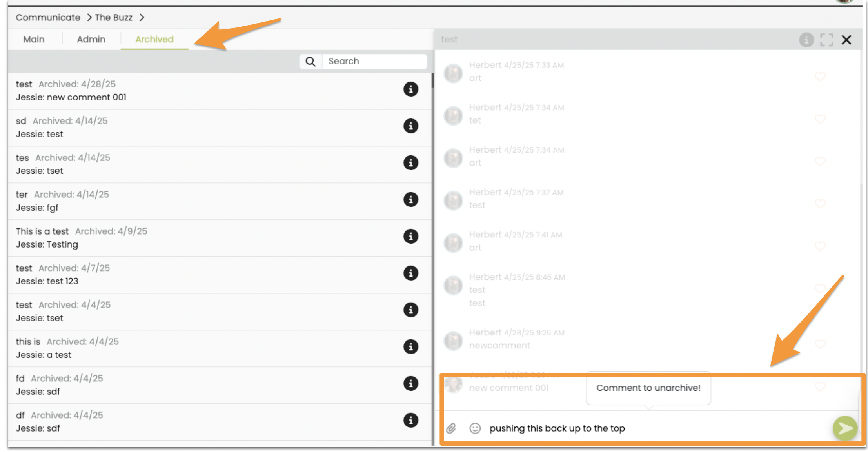Open info for 'fd' archived thread
This screenshot has height=452, width=868.
pos(410,383)
